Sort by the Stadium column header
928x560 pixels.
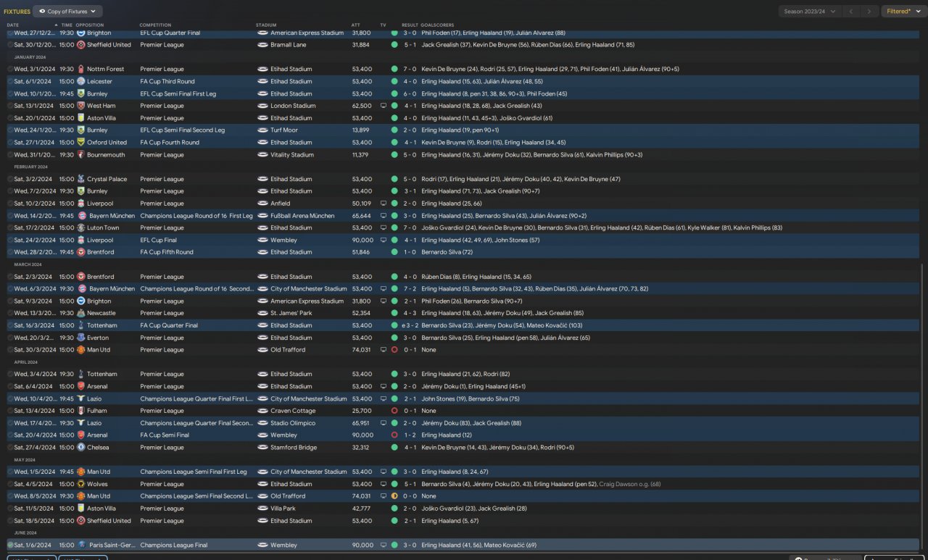[x=266, y=25]
